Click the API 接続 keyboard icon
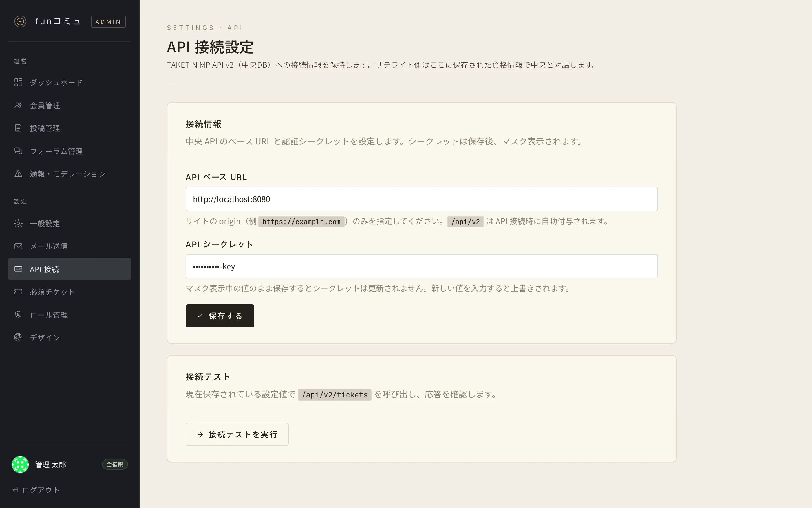Viewport: 812px width, 508px height. point(18,269)
